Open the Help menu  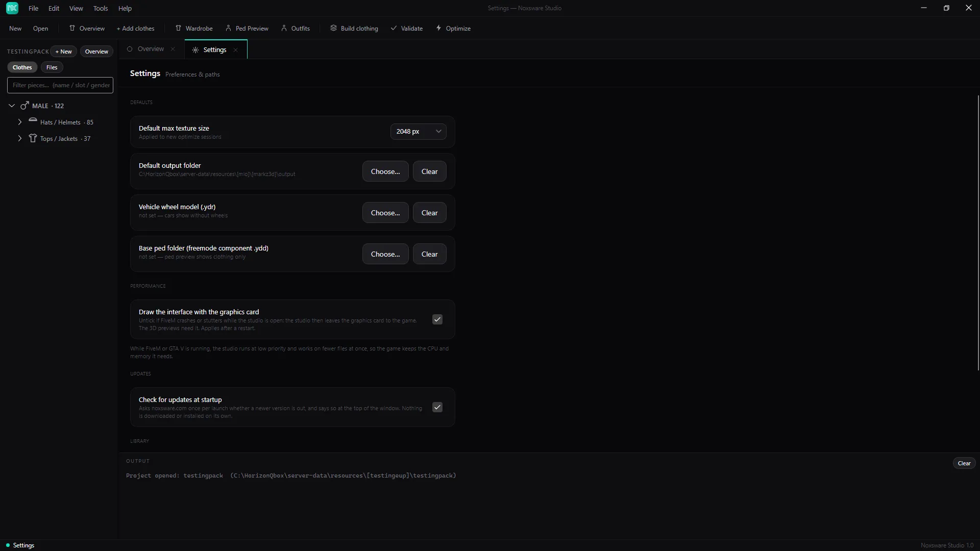[x=125, y=8]
